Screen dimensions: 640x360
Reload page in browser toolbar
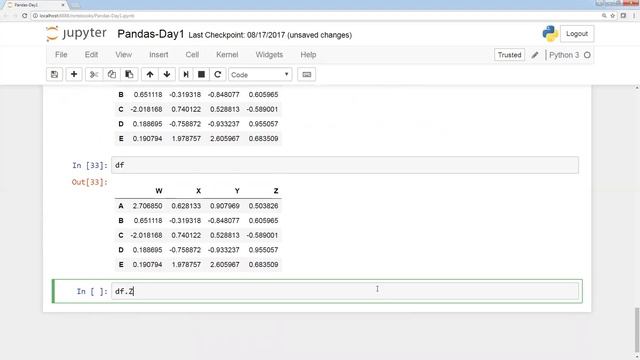24,16
